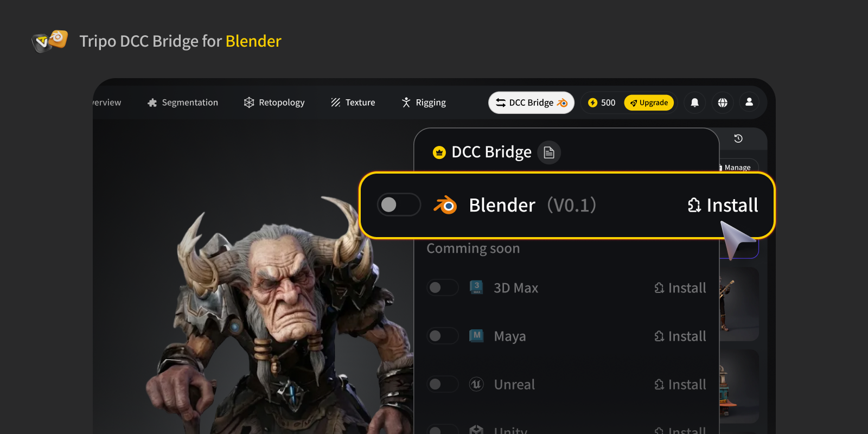The height and width of the screenshot is (434, 868).
Task: Toggle the Maya bridge switch
Action: point(443,336)
